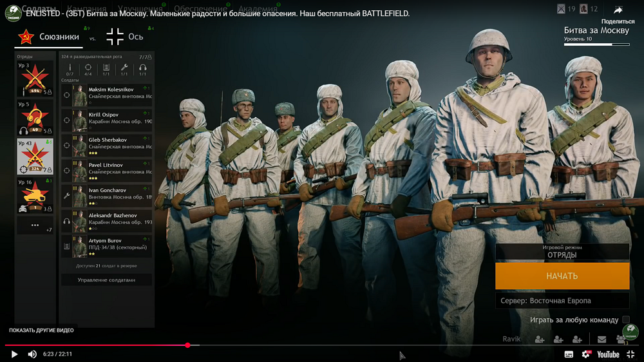Mute the video volume
This screenshot has width=644, height=362.
[x=32, y=354]
